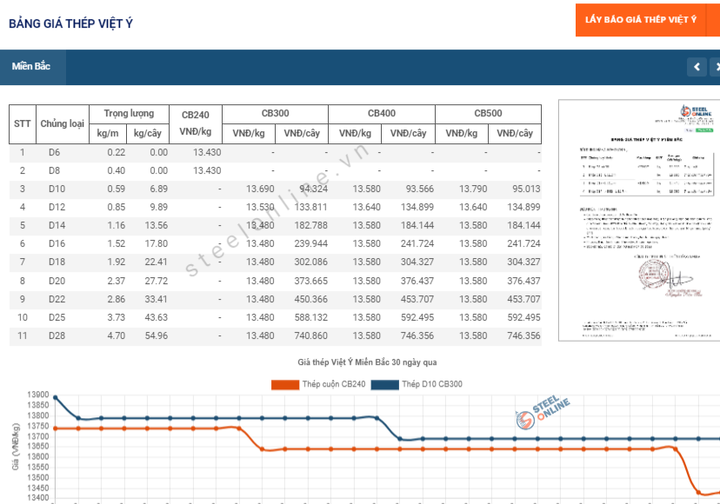The width and height of the screenshot is (720, 504).
Task: Click the D18 row label
Action: point(57,263)
